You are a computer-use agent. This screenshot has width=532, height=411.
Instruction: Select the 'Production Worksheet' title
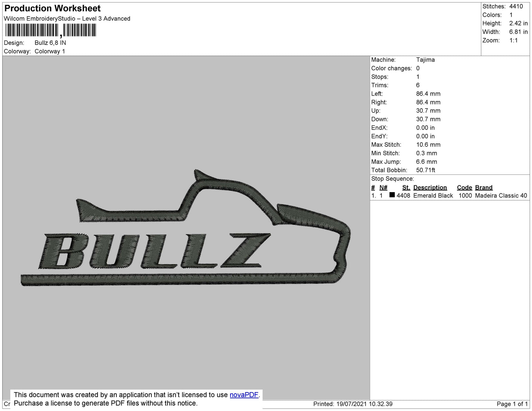pos(52,8)
